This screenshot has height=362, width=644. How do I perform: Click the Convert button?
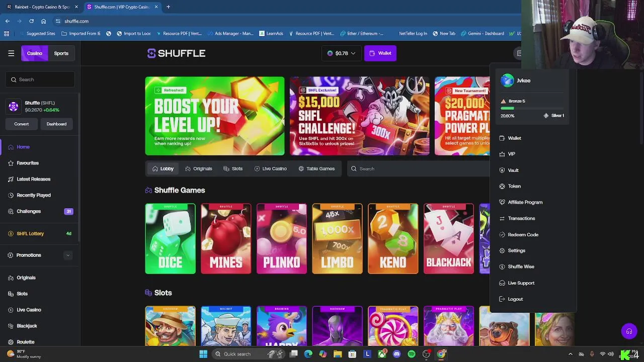[x=22, y=124]
